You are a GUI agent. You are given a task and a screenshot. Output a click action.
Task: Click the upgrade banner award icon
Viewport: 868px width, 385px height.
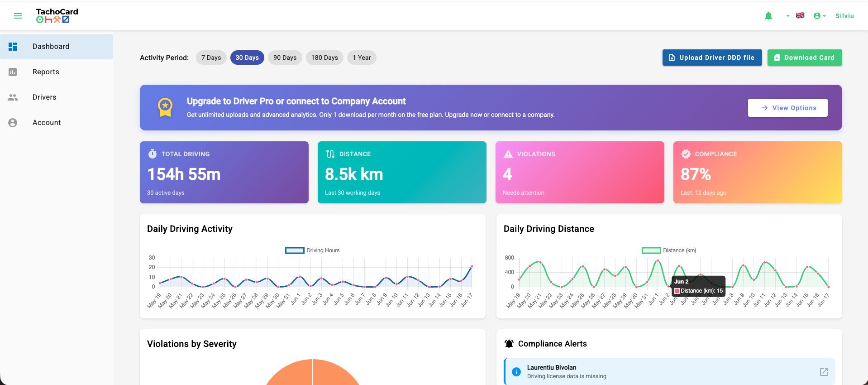[x=165, y=107]
